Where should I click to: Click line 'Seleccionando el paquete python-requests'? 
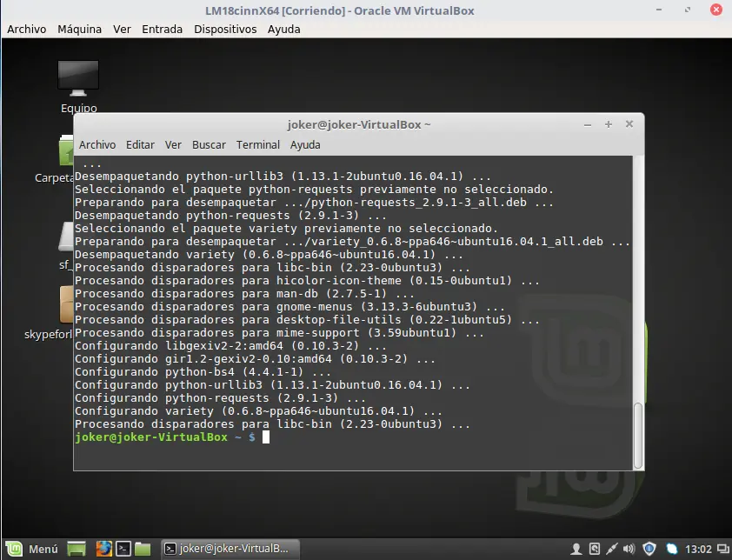point(314,190)
